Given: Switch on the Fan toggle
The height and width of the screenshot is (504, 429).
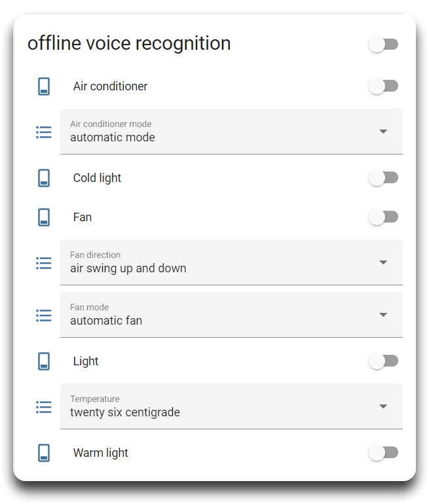Looking at the screenshot, I should click(x=383, y=217).
